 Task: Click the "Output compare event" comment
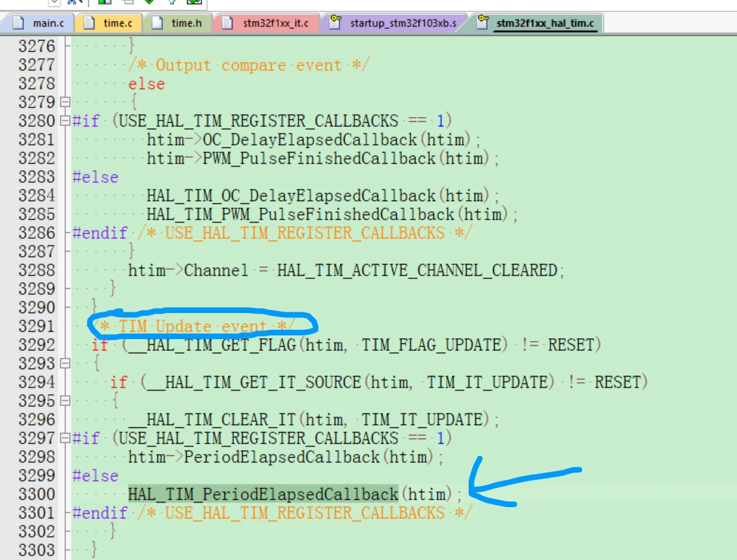249,65
